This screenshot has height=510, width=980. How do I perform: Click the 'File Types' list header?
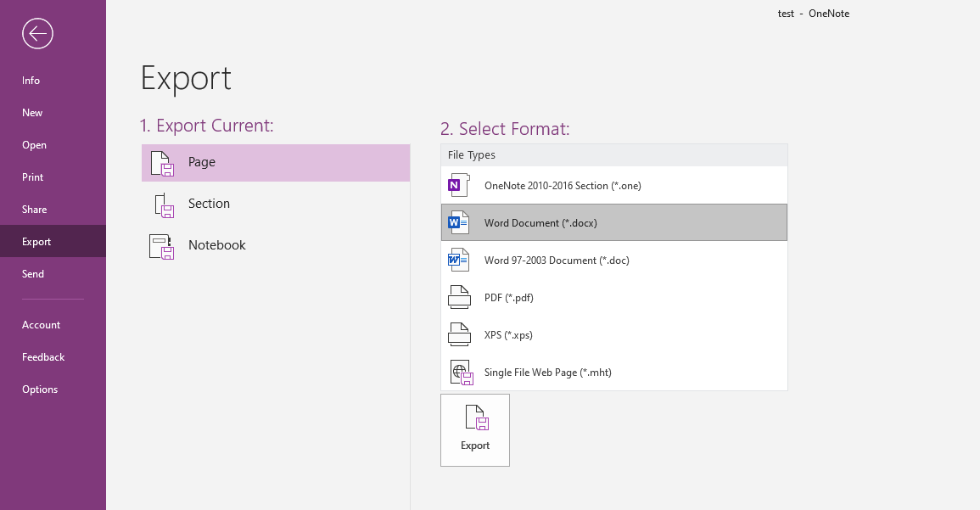(x=613, y=155)
